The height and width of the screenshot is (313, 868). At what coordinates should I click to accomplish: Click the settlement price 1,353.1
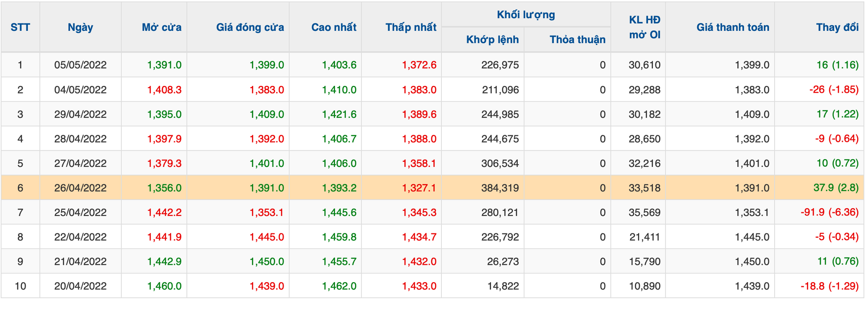pyautogui.click(x=752, y=212)
